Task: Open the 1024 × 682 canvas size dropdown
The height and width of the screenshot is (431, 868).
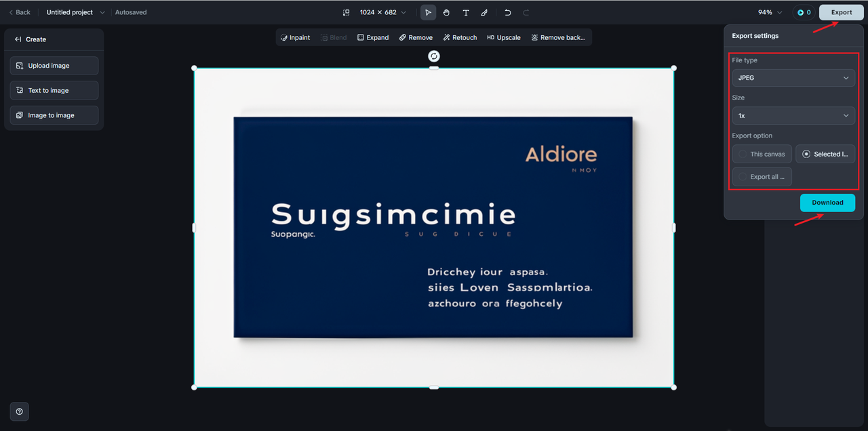Action: pyautogui.click(x=383, y=12)
